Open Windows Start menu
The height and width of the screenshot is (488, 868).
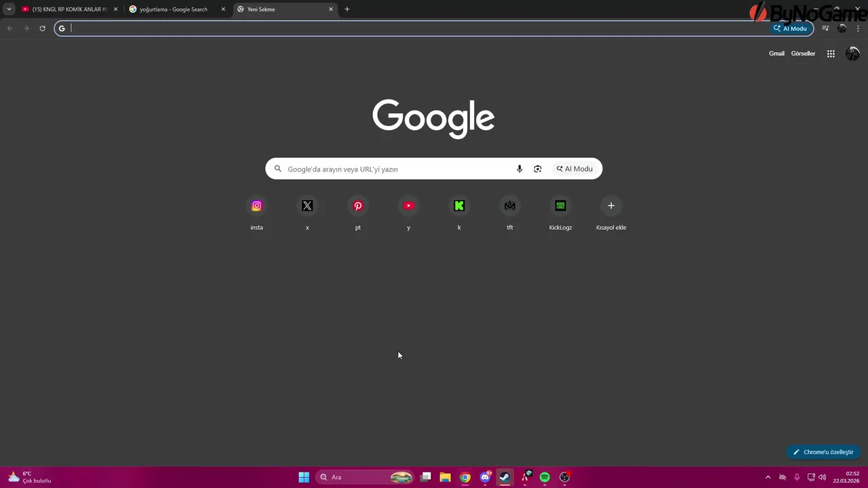point(304,477)
